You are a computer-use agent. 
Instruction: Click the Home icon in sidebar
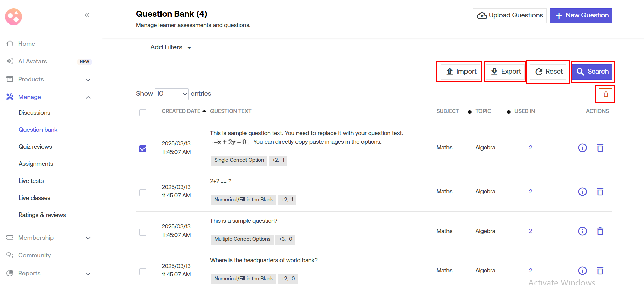coord(10,44)
